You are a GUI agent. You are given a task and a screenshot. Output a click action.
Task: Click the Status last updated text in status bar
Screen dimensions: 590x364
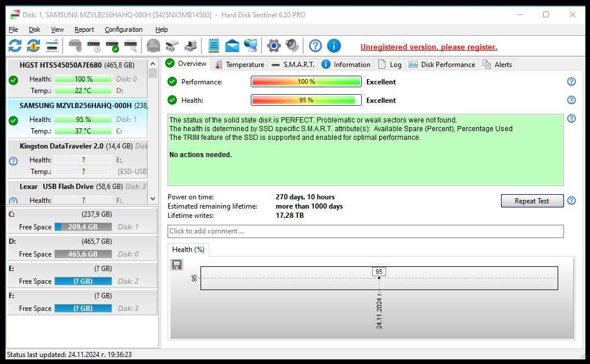69,354
